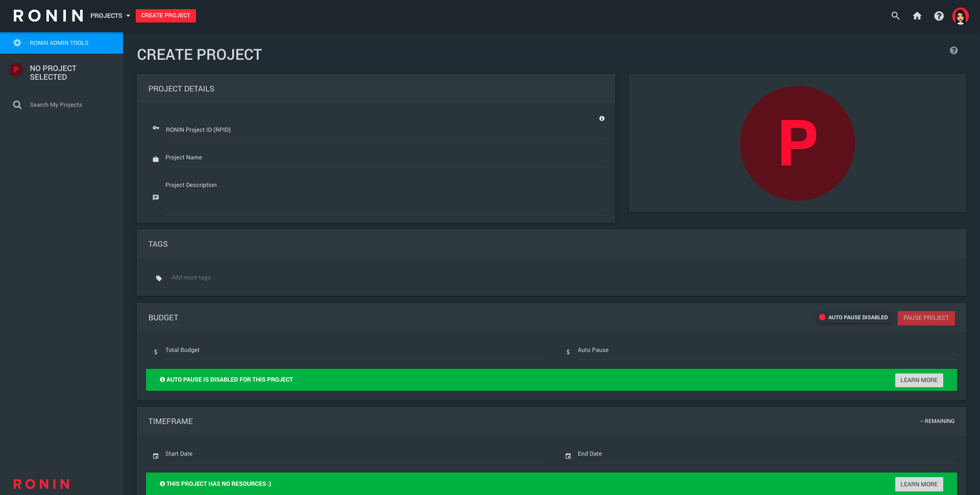Click the Remaining label in Timeframe
980x495 pixels.
pyautogui.click(x=938, y=421)
